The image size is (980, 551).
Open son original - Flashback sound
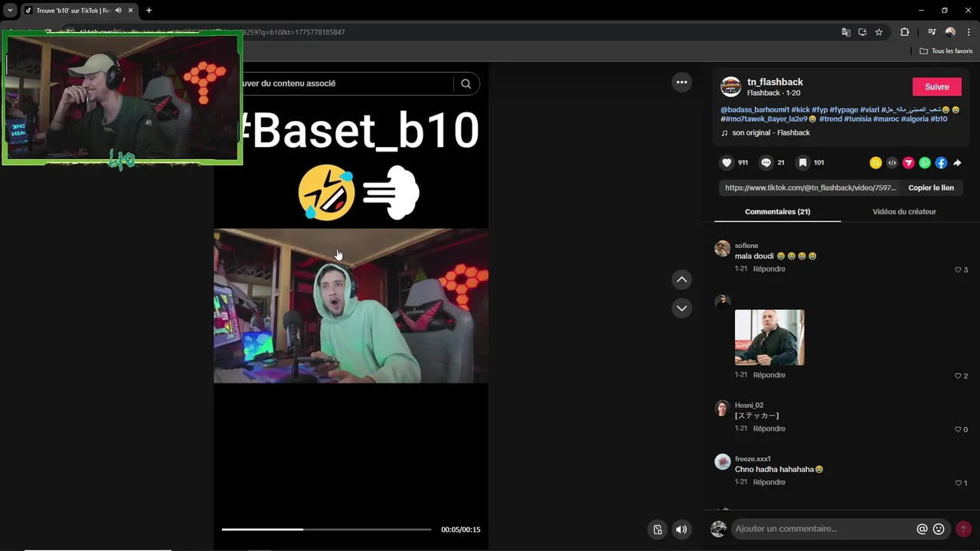pos(770,132)
